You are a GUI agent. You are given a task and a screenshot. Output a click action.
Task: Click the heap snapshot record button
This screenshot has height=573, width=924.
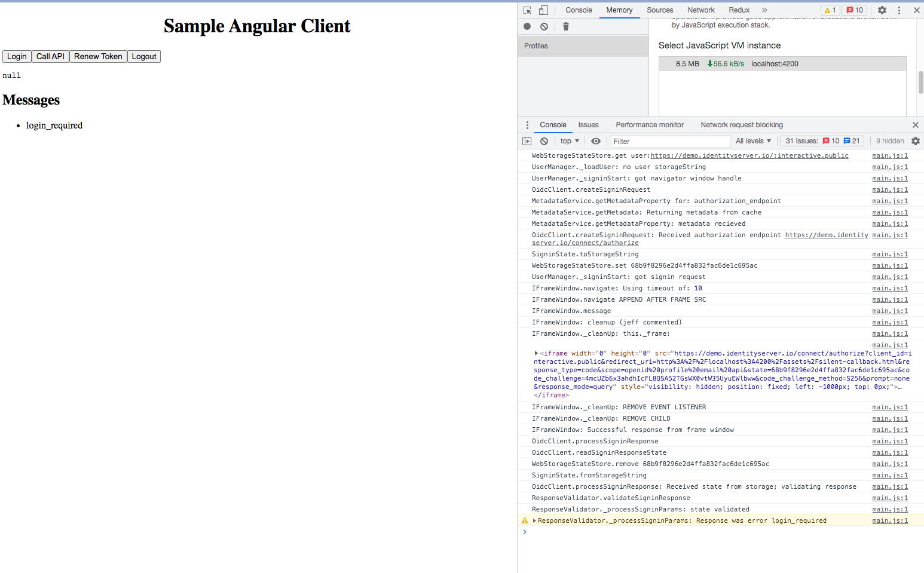[527, 26]
